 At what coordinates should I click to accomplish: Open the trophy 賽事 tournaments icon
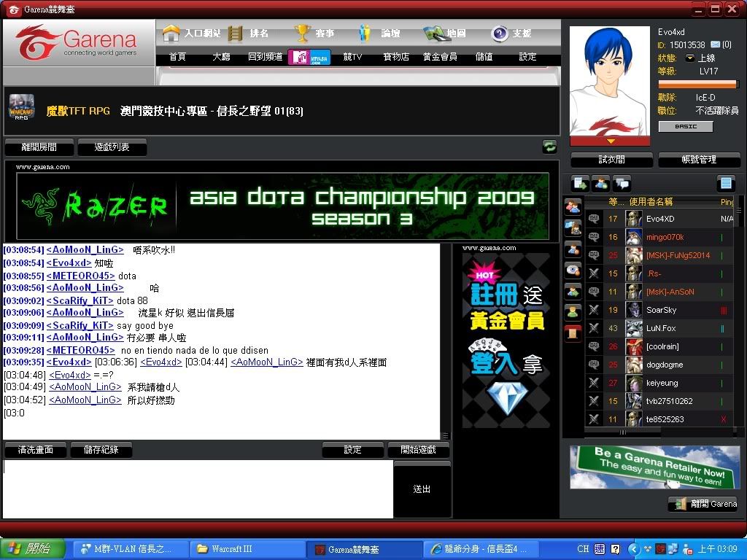(302, 34)
